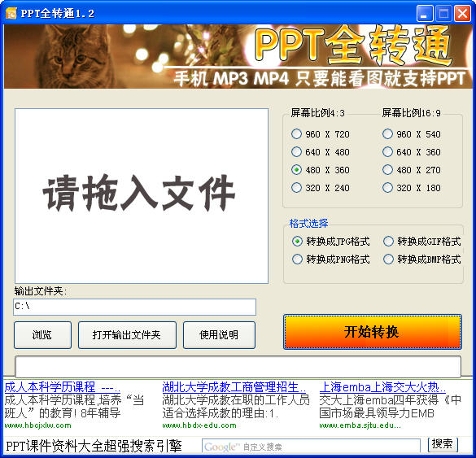Choose 转换成GIF格式 output format
The width and height of the screenshot is (476, 458).
pos(422,242)
